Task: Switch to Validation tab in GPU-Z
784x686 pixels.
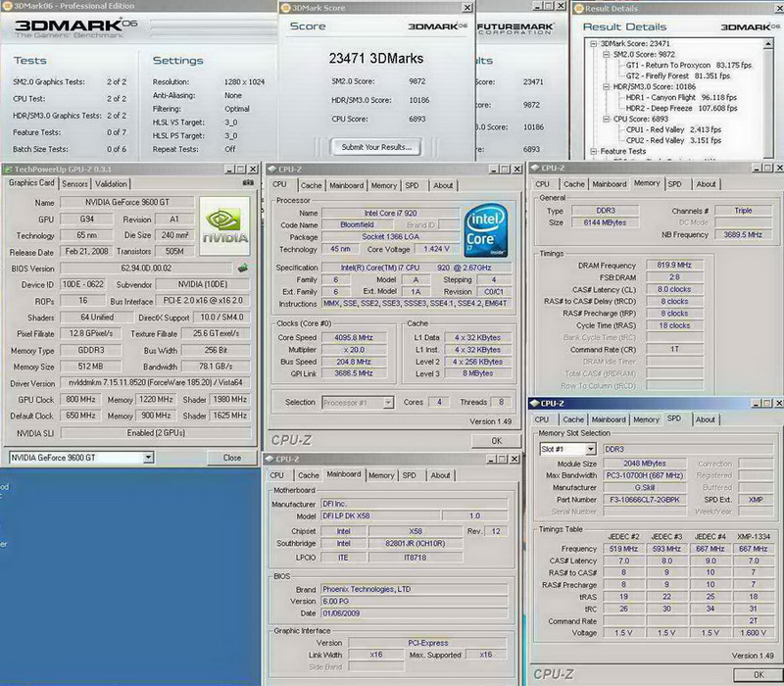Action: (111, 184)
